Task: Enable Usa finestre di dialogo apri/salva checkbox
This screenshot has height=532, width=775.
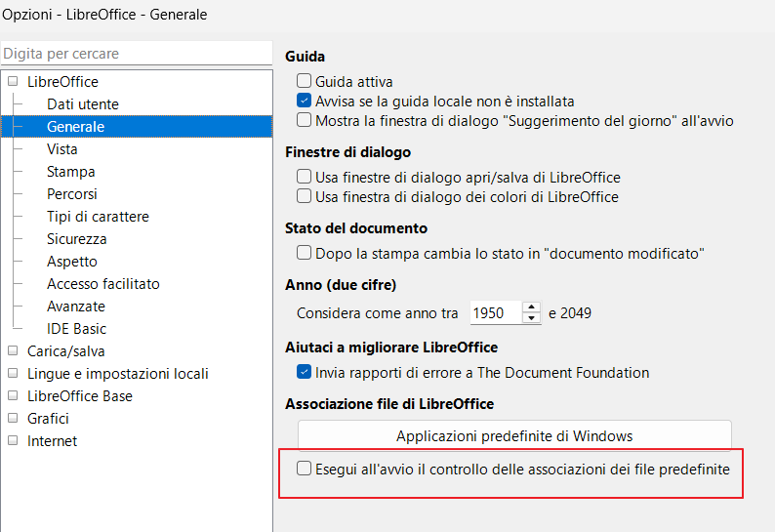Action: tap(304, 177)
